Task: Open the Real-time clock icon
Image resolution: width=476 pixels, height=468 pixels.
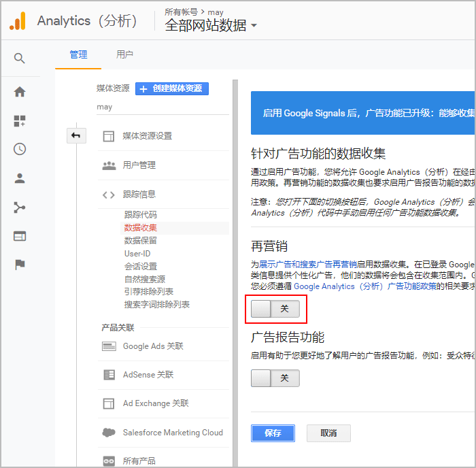Action: tap(20, 150)
